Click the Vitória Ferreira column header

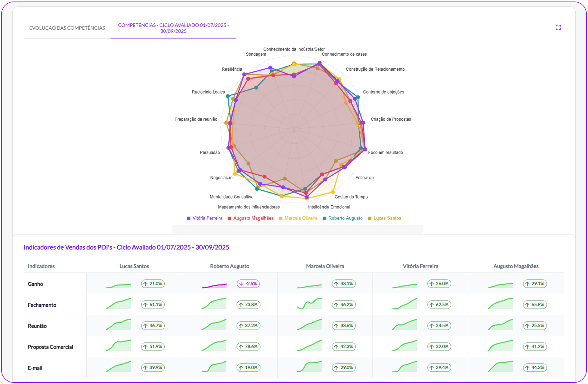(420, 266)
